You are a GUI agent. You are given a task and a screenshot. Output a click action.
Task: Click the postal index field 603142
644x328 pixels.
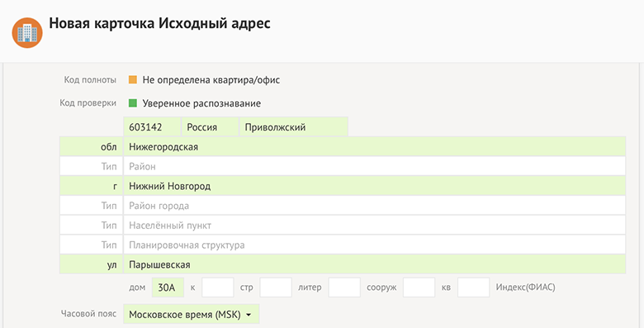152,127
